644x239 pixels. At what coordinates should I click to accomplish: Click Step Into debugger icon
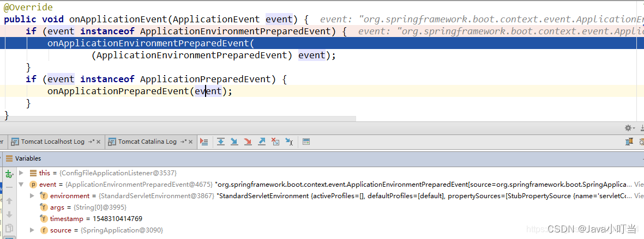(234, 142)
